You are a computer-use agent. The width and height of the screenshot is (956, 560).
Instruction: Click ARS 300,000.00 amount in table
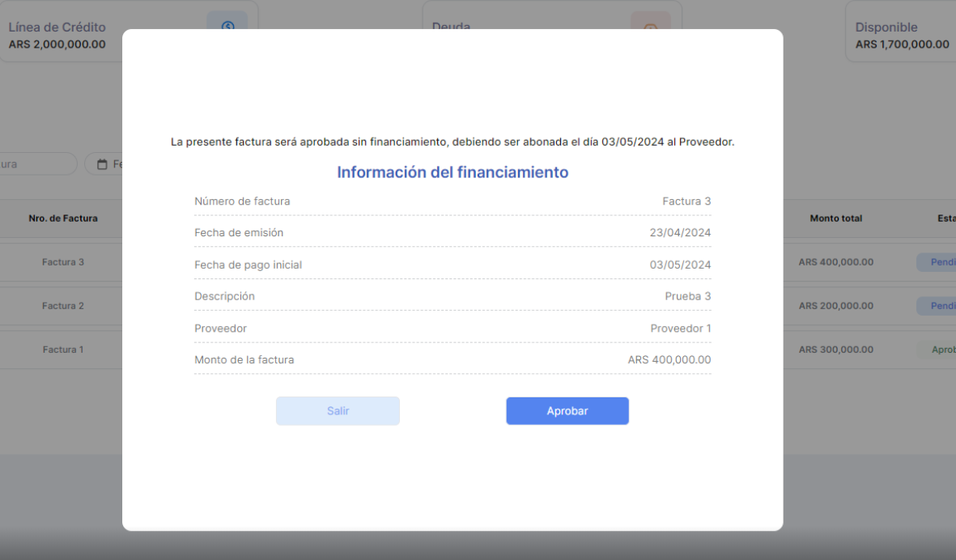pyautogui.click(x=835, y=350)
